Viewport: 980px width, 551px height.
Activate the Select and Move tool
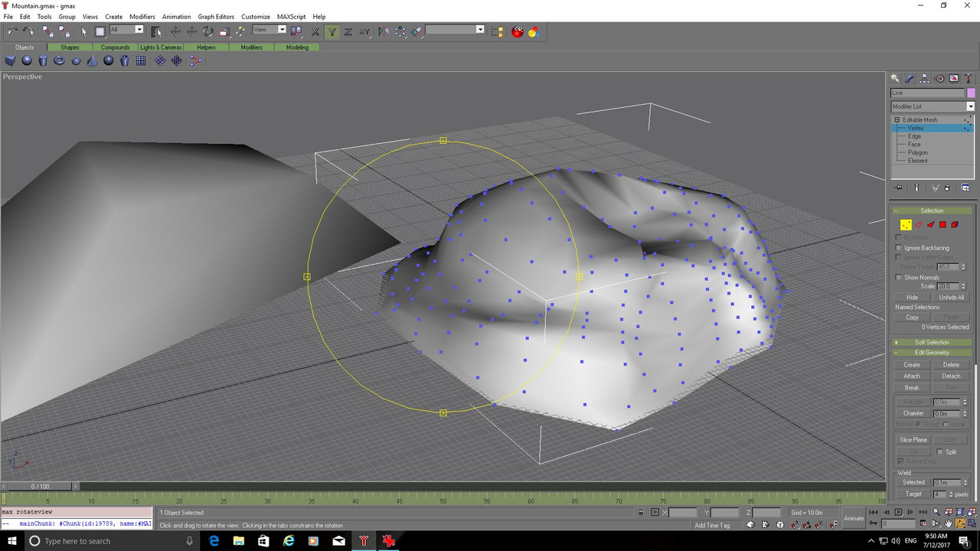pyautogui.click(x=175, y=31)
